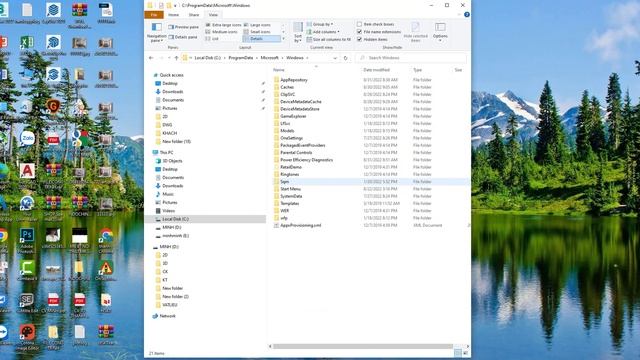Open the Add columns dropdown
Screen dimensions: 640x360
pyautogui.click(x=323, y=32)
